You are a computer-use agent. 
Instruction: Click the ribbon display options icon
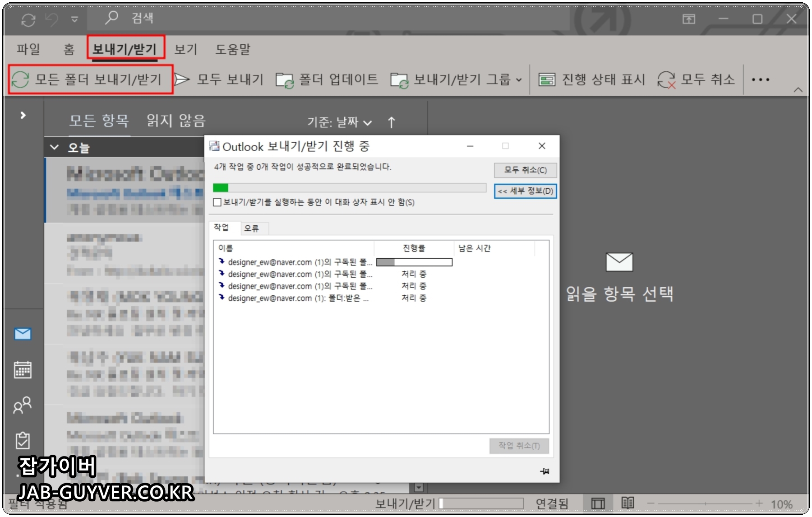click(x=688, y=19)
